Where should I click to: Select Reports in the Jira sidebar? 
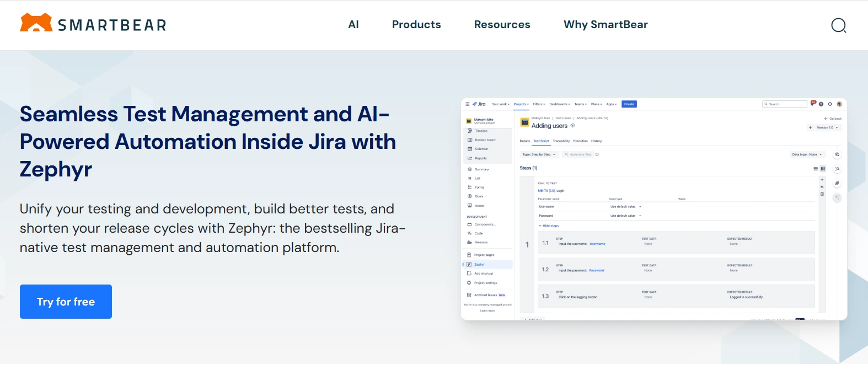(x=477, y=158)
